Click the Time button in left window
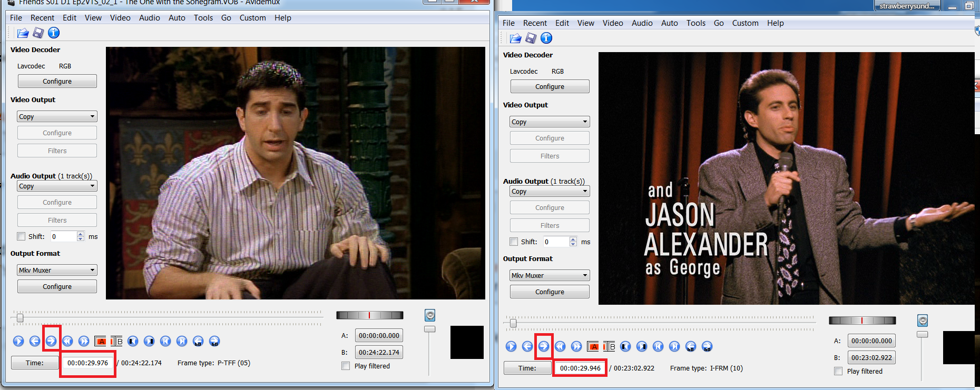 35,363
